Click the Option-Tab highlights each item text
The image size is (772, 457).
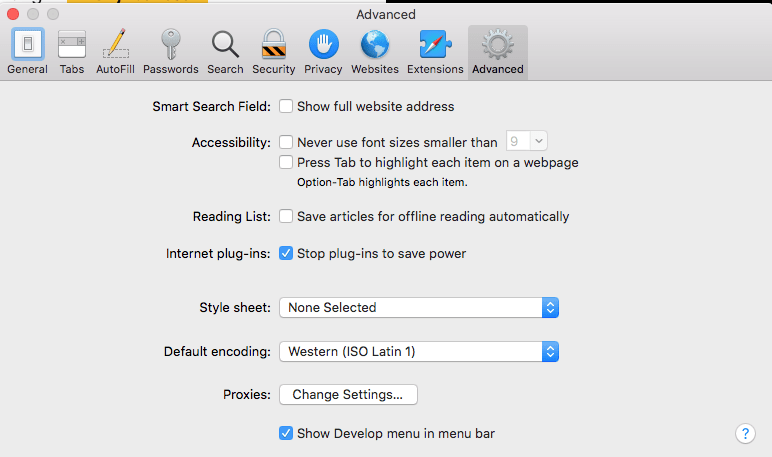382,182
